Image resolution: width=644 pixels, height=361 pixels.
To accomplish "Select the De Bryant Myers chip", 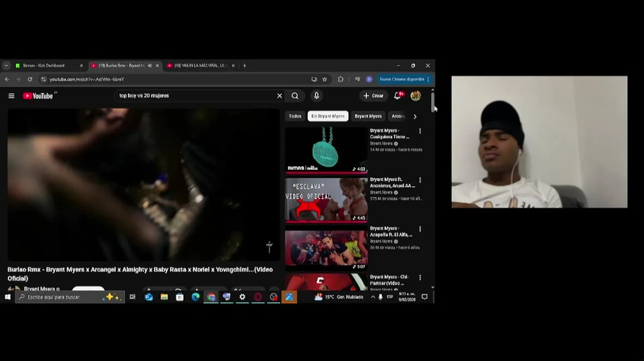I will [328, 116].
